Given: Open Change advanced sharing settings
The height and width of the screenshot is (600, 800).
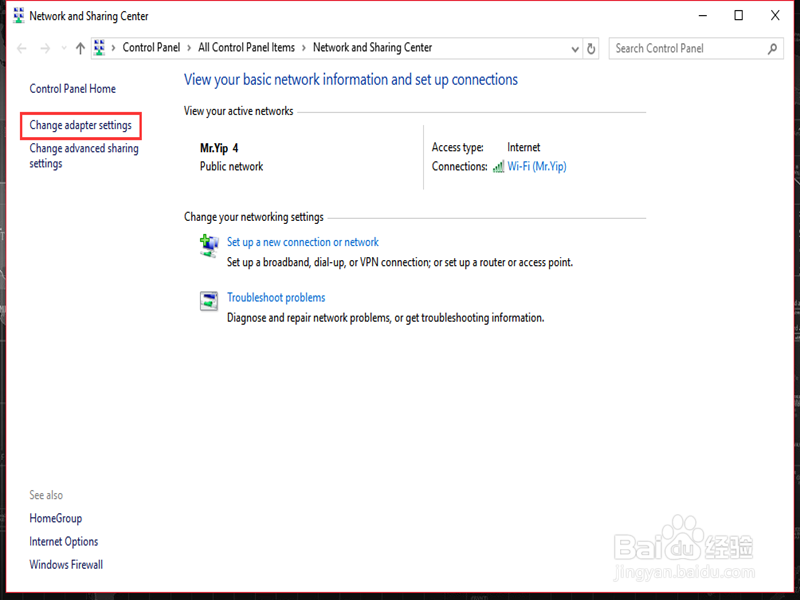Looking at the screenshot, I should click(x=84, y=156).
